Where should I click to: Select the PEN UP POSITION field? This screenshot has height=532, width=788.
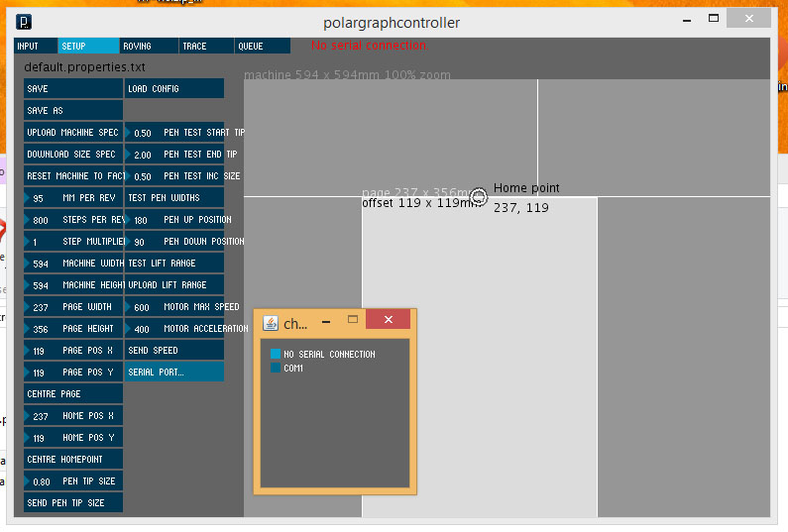tap(174, 220)
